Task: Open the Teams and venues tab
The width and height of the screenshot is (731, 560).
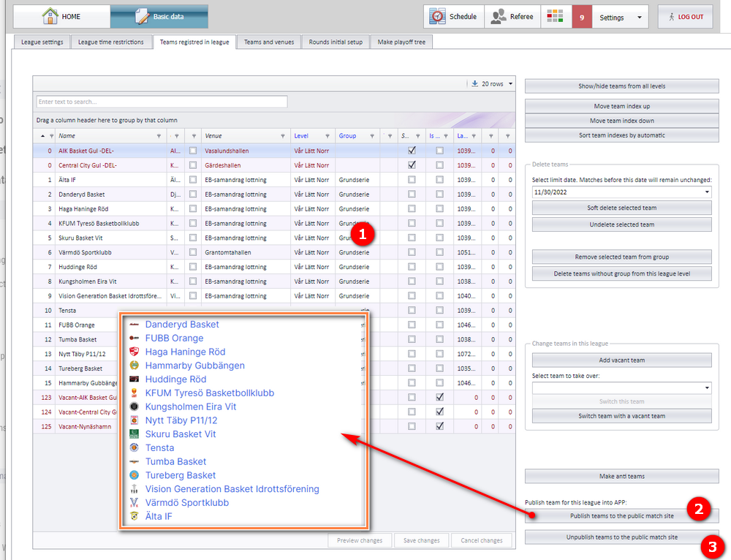Action: (x=269, y=42)
